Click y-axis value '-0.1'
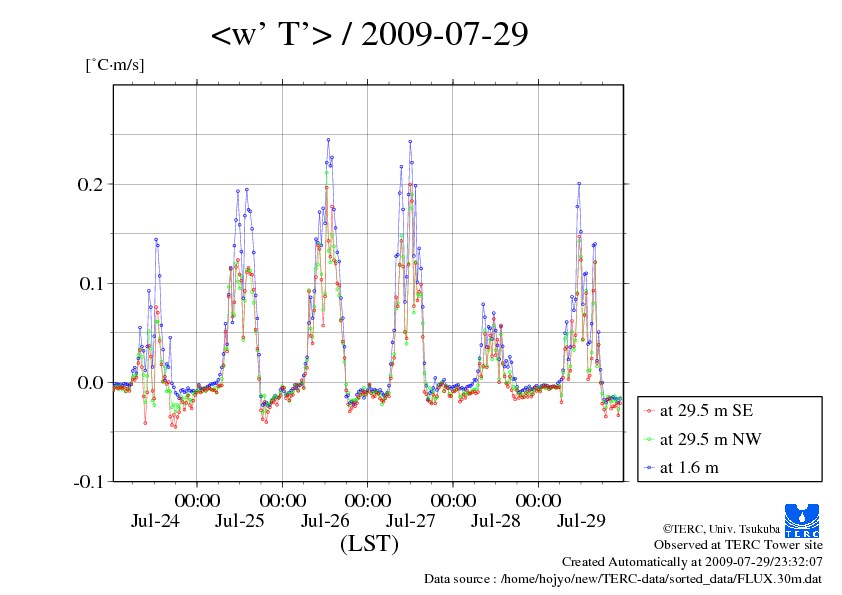 pyautogui.click(x=88, y=482)
